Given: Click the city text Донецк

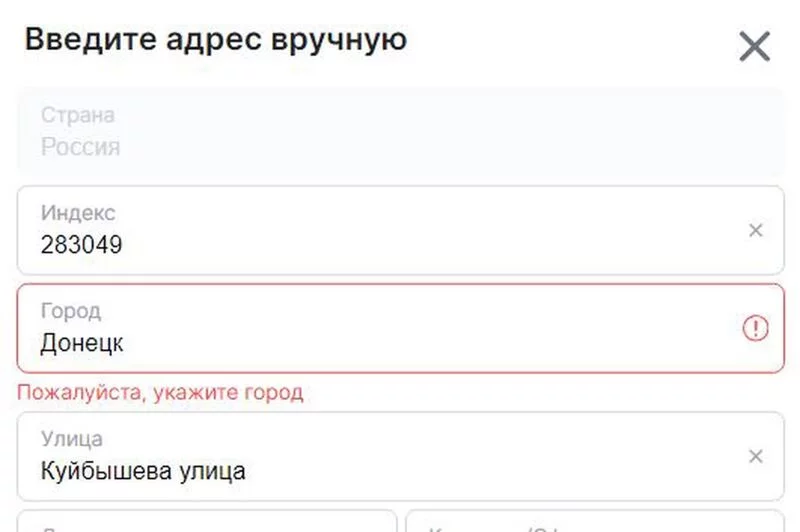Looking at the screenshot, I should pyautogui.click(x=82, y=344).
